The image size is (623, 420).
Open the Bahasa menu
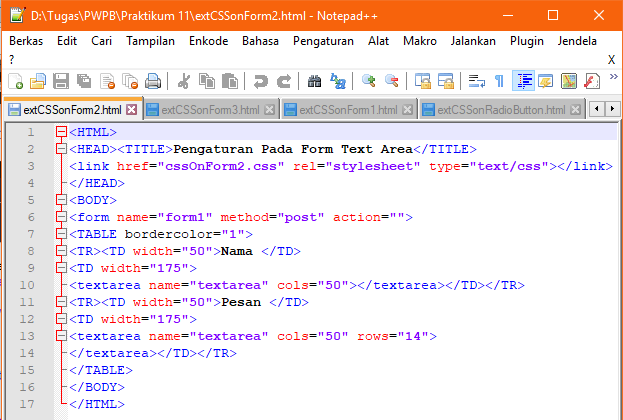(260, 41)
